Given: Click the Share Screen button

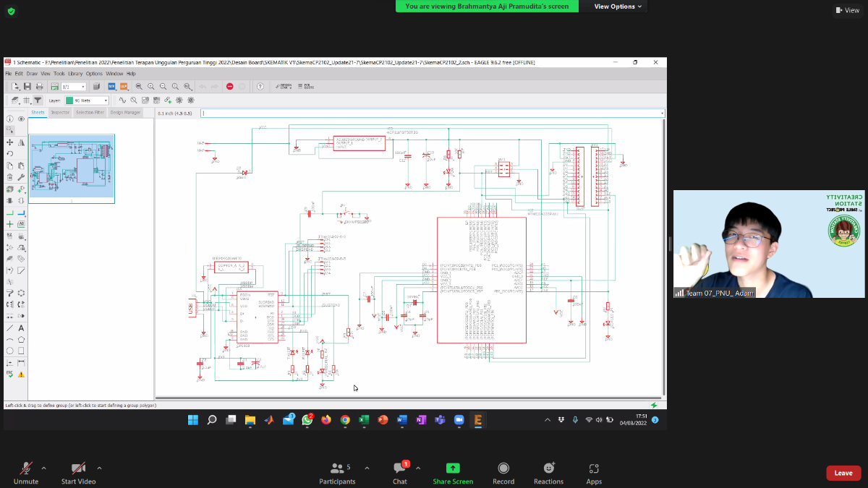Looking at the screenshot, I should pos(453,473).
